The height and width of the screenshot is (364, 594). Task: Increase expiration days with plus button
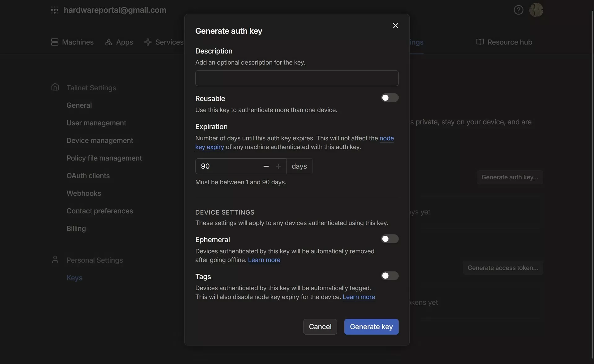pyautogui.click(x=278, y=166)
